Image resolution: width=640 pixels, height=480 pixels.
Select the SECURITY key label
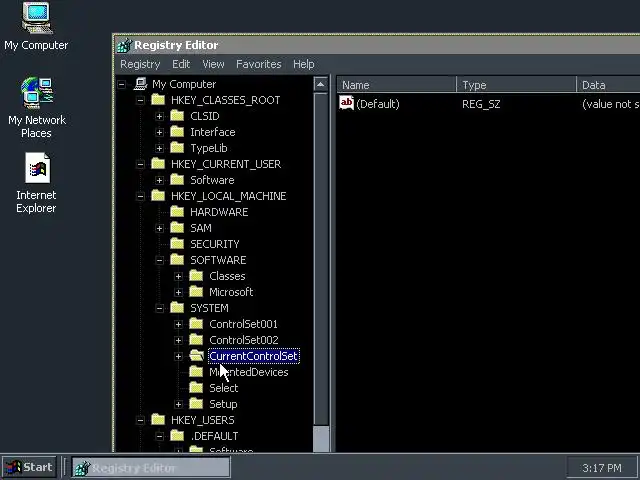215,244
